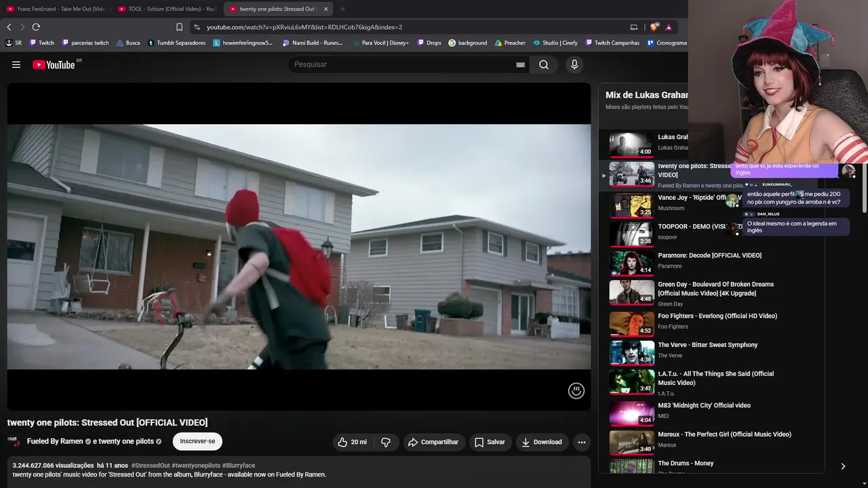
Task: Open the Twitch bookmark
Action: coord(42,43)
